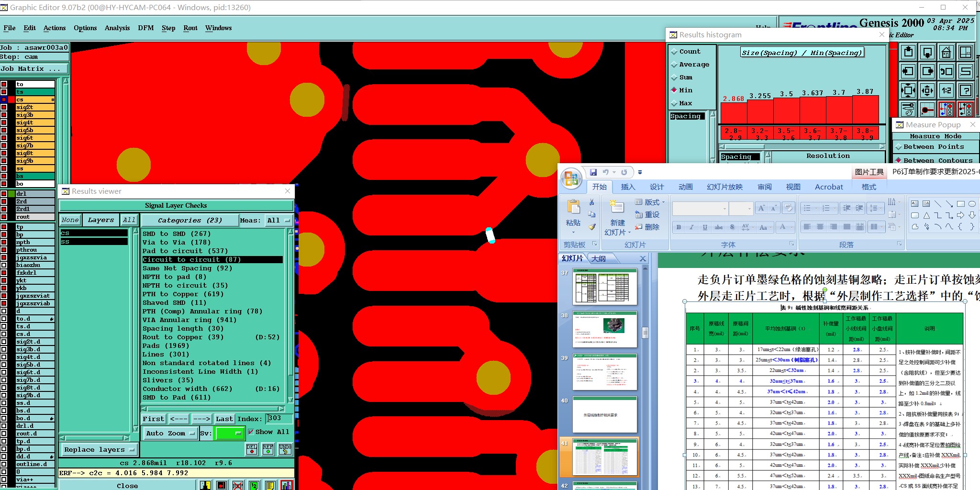Open the font size combo box in PowerPoint
980x490 pixels.
[x=741, y=209]
